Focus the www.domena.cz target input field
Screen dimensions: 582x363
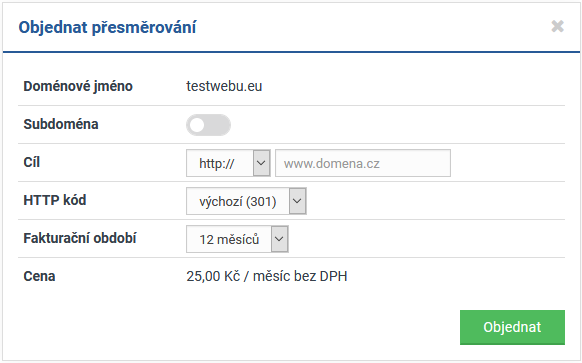coord(363,163)
